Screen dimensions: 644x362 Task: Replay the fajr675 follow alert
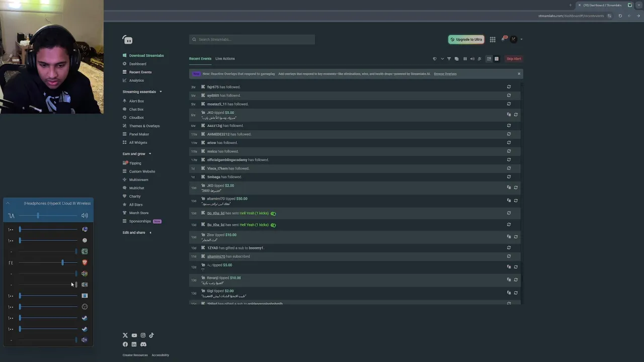pyautogui.click(x=509, y=87)
